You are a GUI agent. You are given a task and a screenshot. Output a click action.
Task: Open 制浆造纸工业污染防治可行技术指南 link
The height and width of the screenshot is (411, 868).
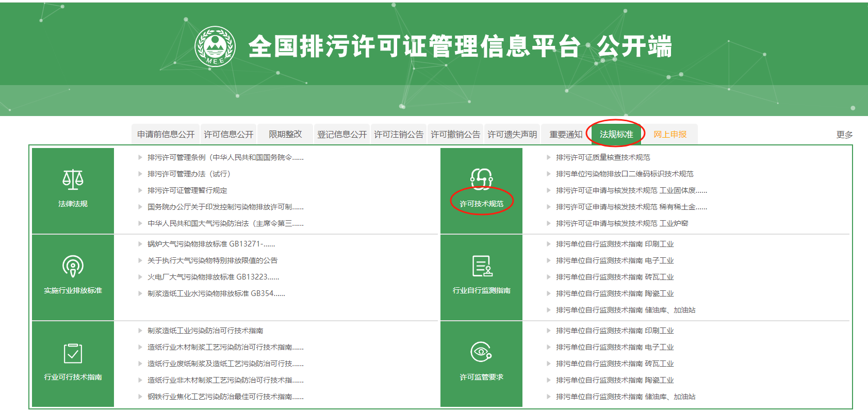click(x=205, y=331)
